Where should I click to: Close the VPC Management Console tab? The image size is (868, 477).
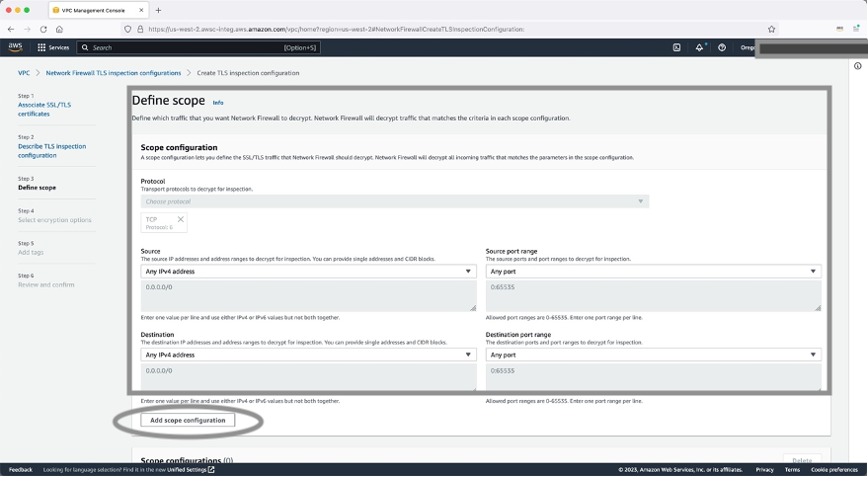pyautogui.click(x=141, y=10)
